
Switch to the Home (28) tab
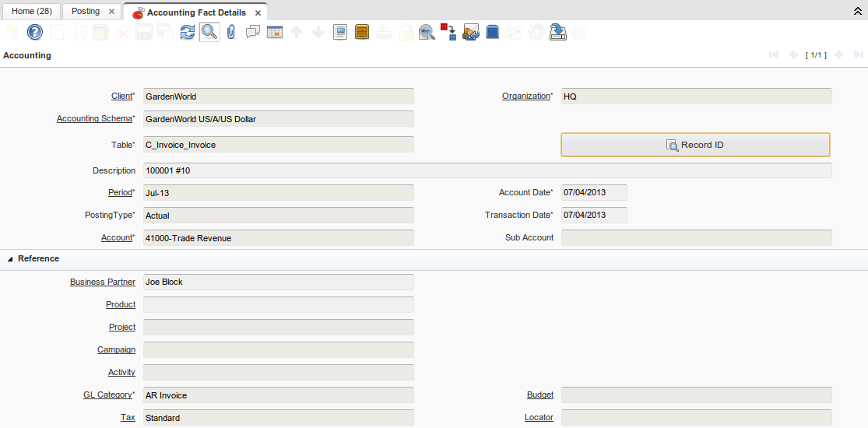[x=31, y=12]
